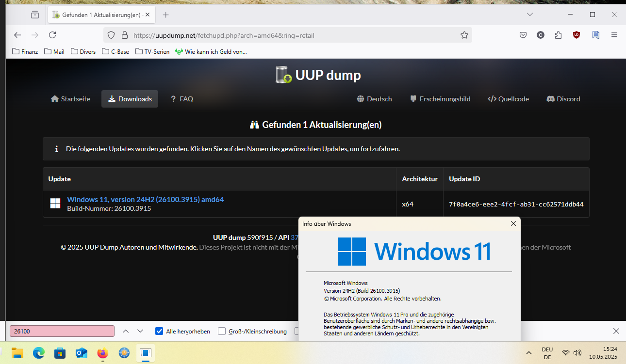Enable 'Groß-/Kleinschreibung' checkbox

[x=222, y=331]
